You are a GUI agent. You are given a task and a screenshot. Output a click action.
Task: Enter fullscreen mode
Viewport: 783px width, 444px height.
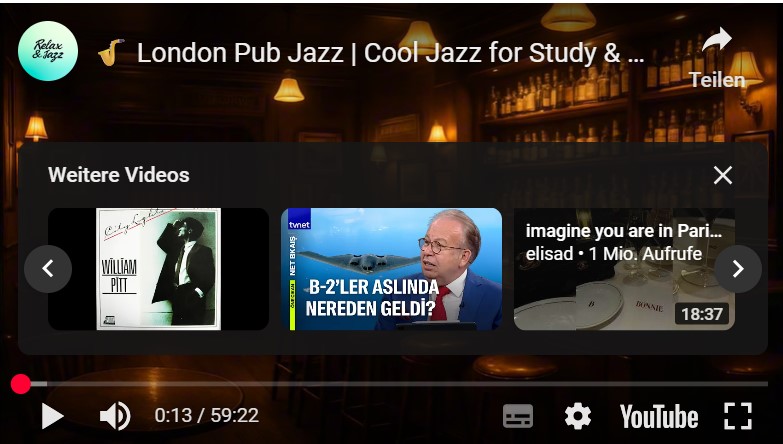click(738, 416)
